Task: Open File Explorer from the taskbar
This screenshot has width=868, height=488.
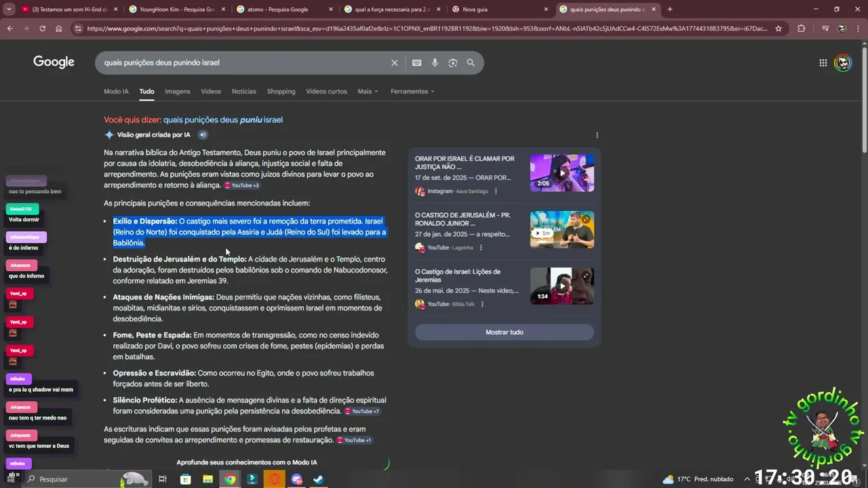Action: click(x=208, y=479)
